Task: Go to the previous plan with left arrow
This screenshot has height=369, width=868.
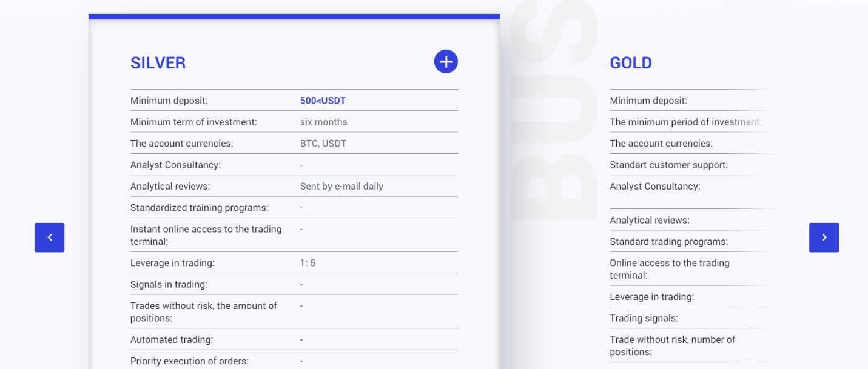Action: pos(50,238)
